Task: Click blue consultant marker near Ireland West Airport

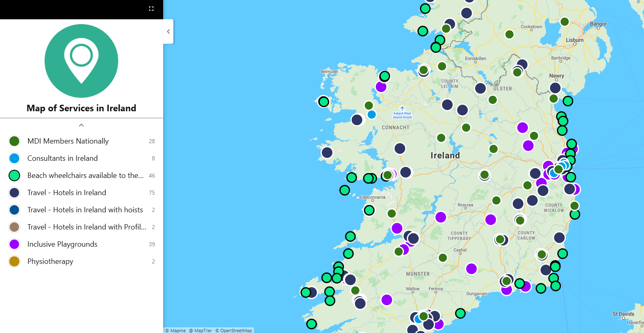Action: (x=372, y=115)
